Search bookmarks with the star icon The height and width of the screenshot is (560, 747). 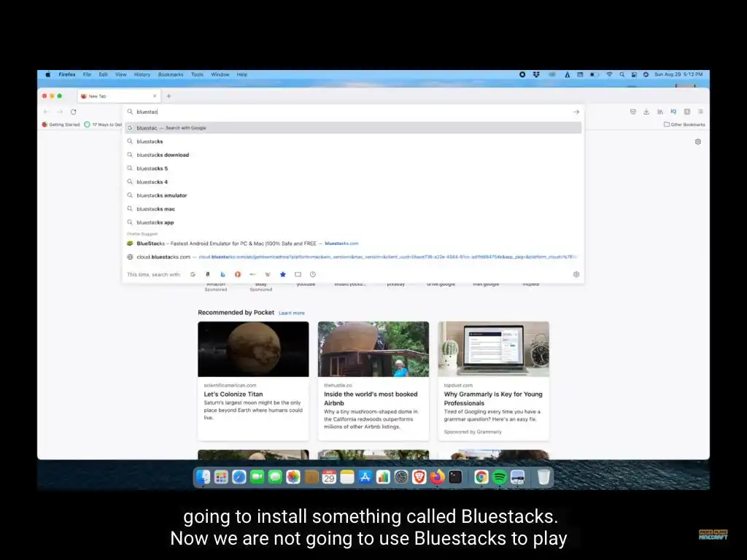(x=283, y=274)
